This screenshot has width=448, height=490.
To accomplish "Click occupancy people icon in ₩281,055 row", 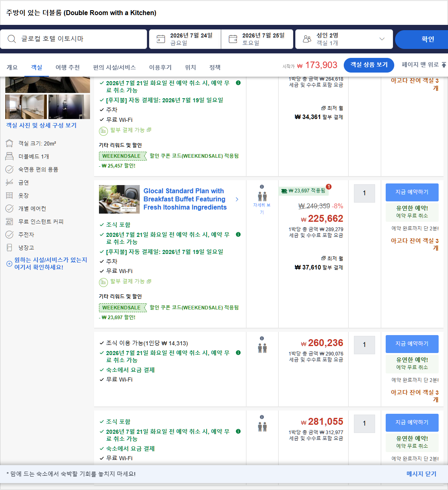I will pyautogui.click(x=262, y=427).
